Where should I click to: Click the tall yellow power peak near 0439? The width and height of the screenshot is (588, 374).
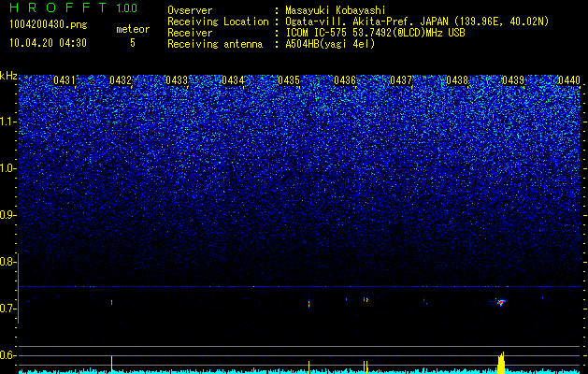pyautogui.click(x=501, y=362)
